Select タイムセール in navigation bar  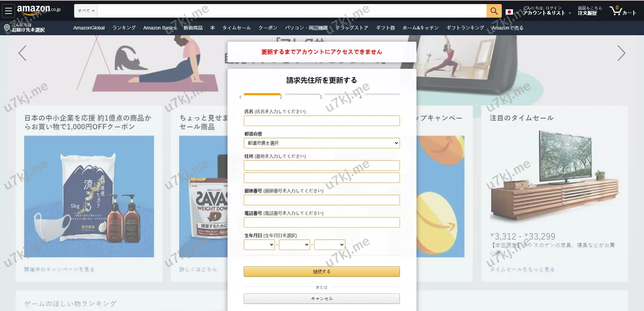pyautogui.click(x=236, y=28)
